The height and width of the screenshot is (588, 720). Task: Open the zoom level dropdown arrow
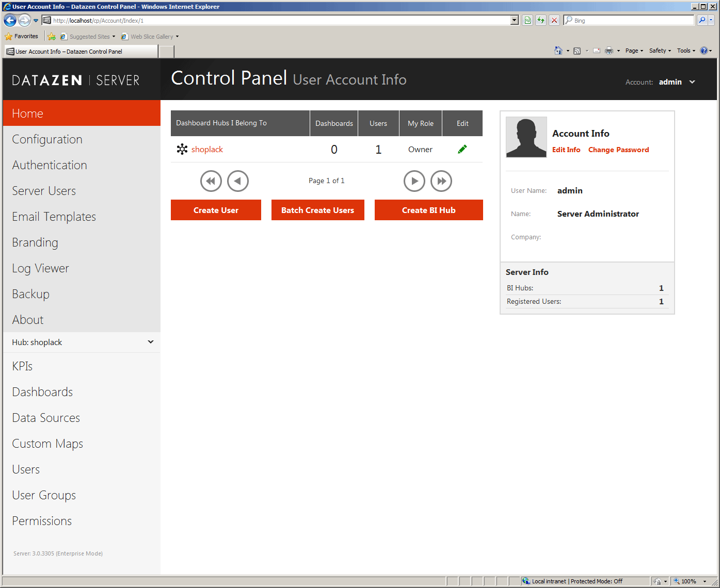coord(705,582)
